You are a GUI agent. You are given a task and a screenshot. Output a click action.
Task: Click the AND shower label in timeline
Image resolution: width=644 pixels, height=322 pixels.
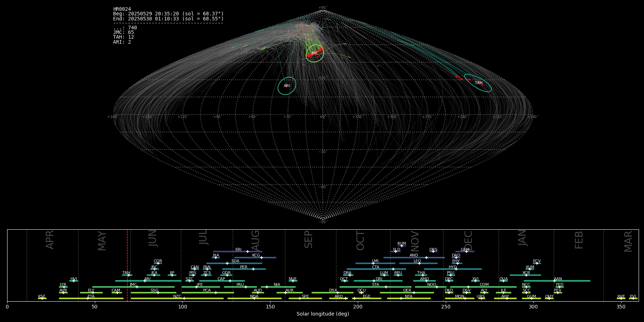point(414,255)
